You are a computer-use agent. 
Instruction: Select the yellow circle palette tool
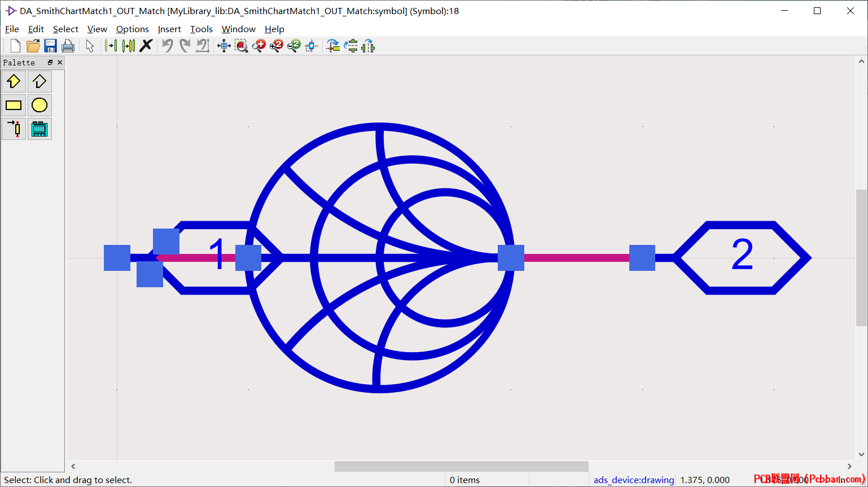[x=40, y=106]
